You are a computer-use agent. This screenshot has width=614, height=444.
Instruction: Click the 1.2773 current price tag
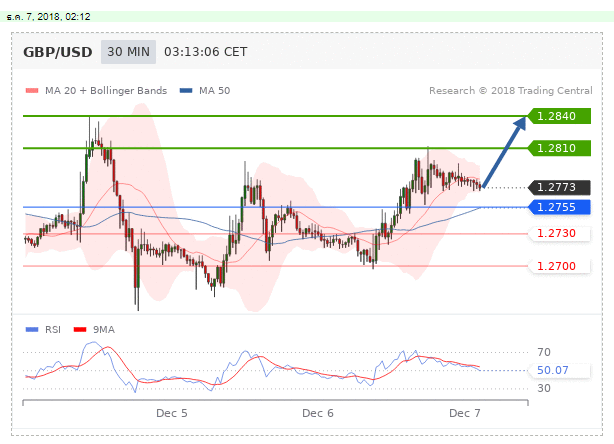click(x=559, y=188)
